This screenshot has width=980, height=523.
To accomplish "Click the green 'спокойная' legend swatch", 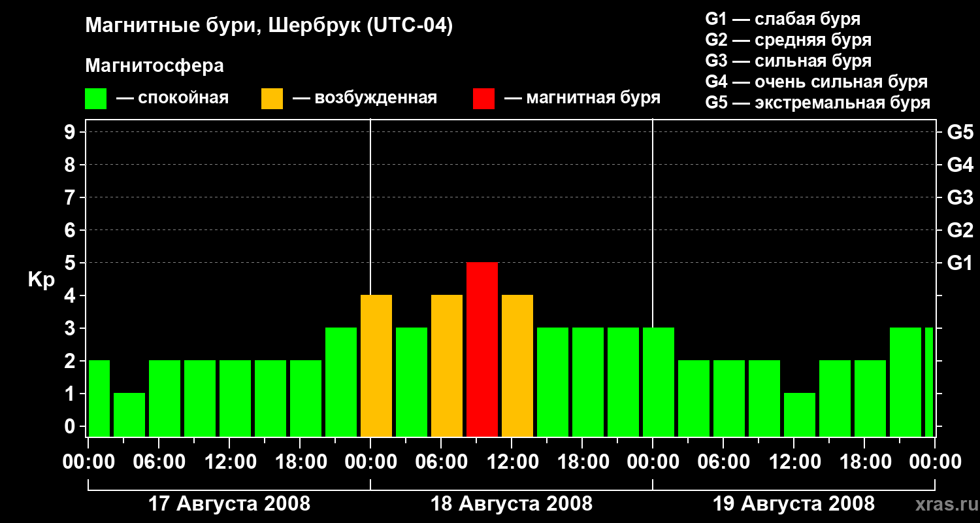I will (x=96, y=99).
